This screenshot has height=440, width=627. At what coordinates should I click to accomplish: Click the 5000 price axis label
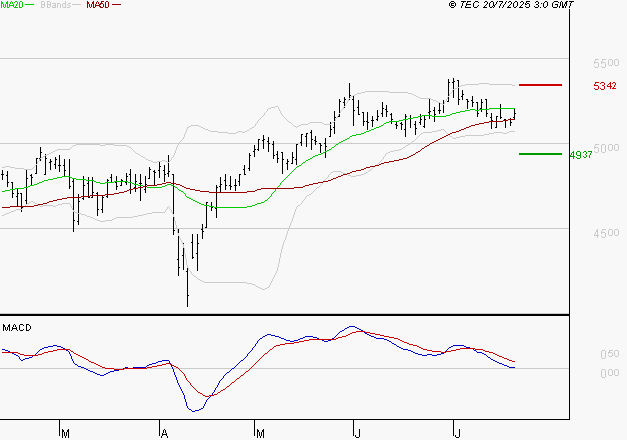tap(606, 148)
